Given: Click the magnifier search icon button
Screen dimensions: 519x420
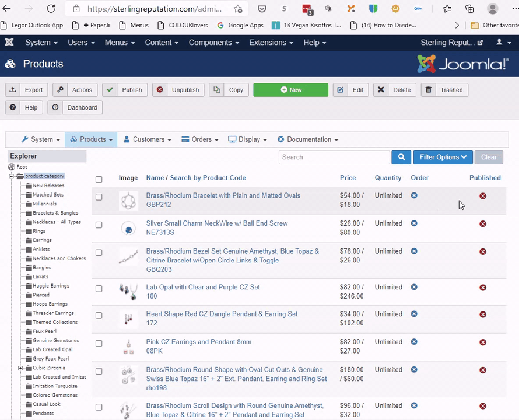Looking at the screenshot, I should coord(401,157).
